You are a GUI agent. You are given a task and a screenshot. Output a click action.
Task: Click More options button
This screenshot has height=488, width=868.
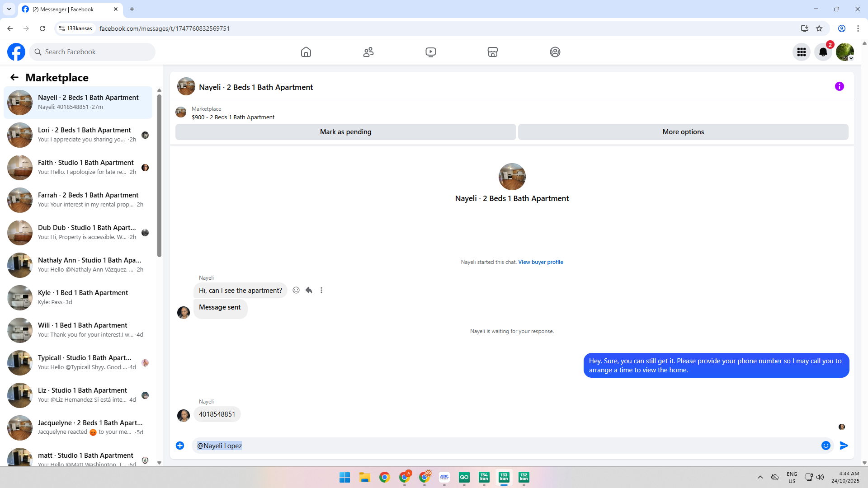(x=683, y=132)
